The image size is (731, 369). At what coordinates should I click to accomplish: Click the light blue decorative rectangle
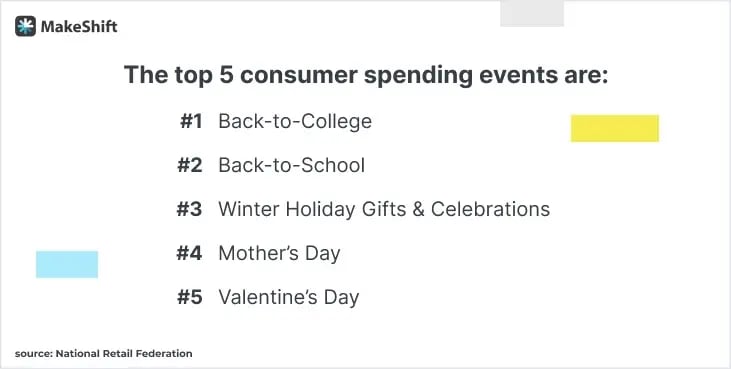coord(67,264)
